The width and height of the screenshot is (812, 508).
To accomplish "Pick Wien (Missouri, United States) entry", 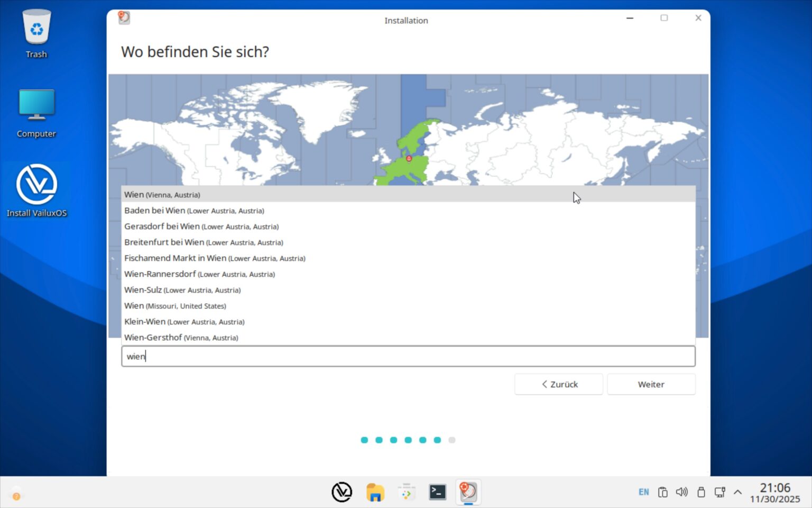I will pyautogui.click(x=175, y=306).
